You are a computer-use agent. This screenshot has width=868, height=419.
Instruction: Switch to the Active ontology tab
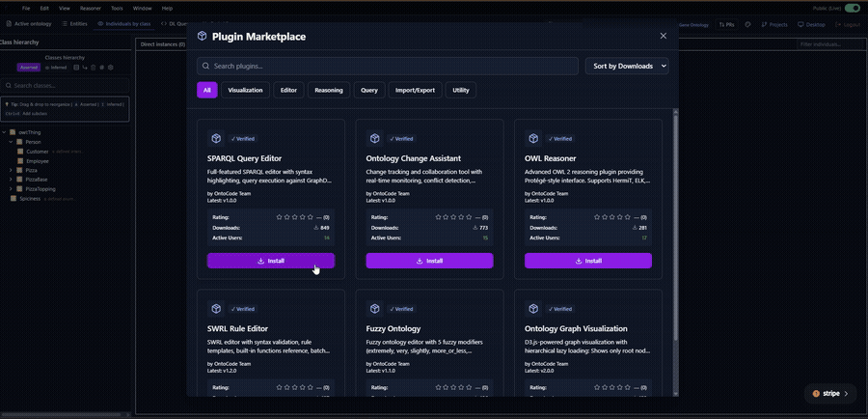[29, 24]
